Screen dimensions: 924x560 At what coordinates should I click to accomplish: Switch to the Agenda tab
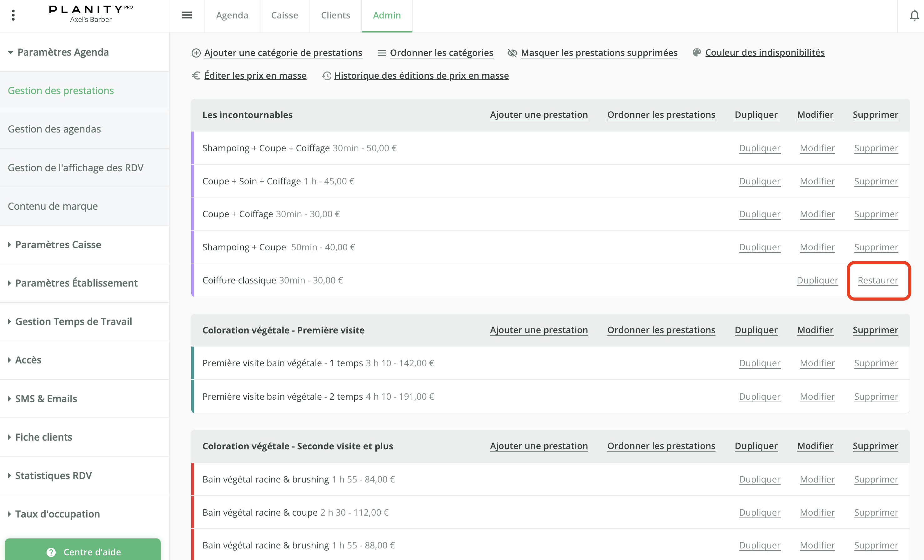click(x=232, y=15)
